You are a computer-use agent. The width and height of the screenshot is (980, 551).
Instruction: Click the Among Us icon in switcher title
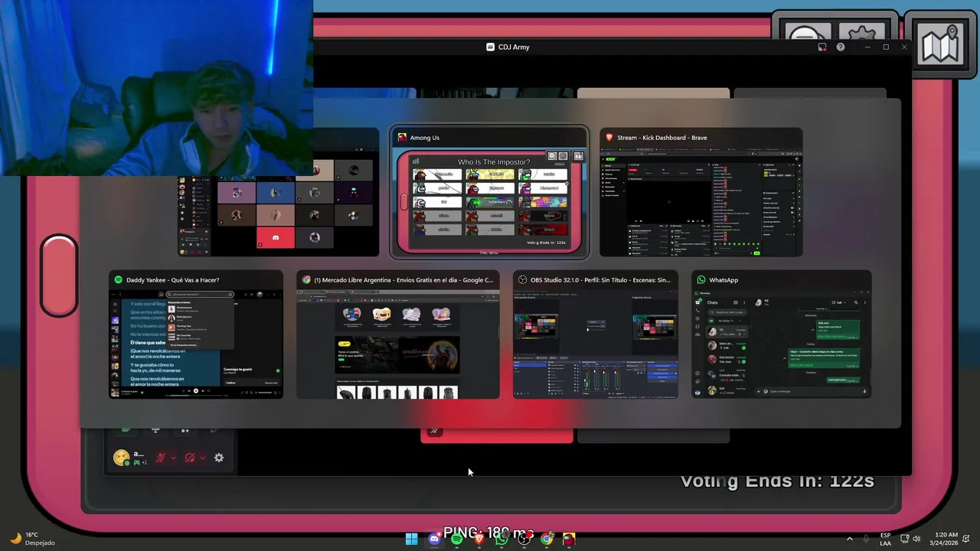pos(402,138)
